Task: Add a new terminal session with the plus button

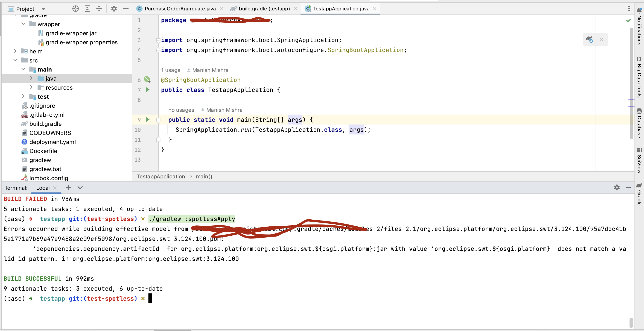Action: coord(68,188)
